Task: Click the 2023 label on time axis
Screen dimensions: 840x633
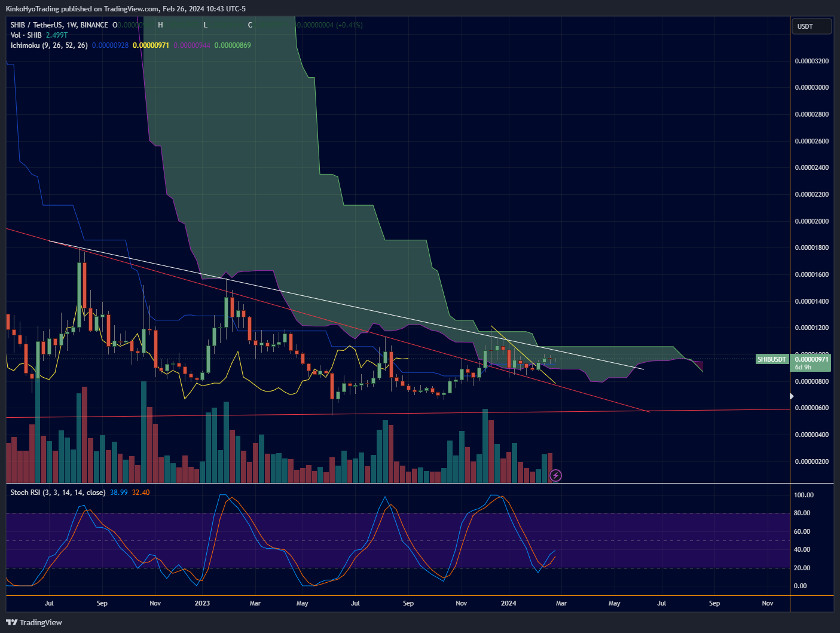Action: pyautogui.click(x=202, y=603)
